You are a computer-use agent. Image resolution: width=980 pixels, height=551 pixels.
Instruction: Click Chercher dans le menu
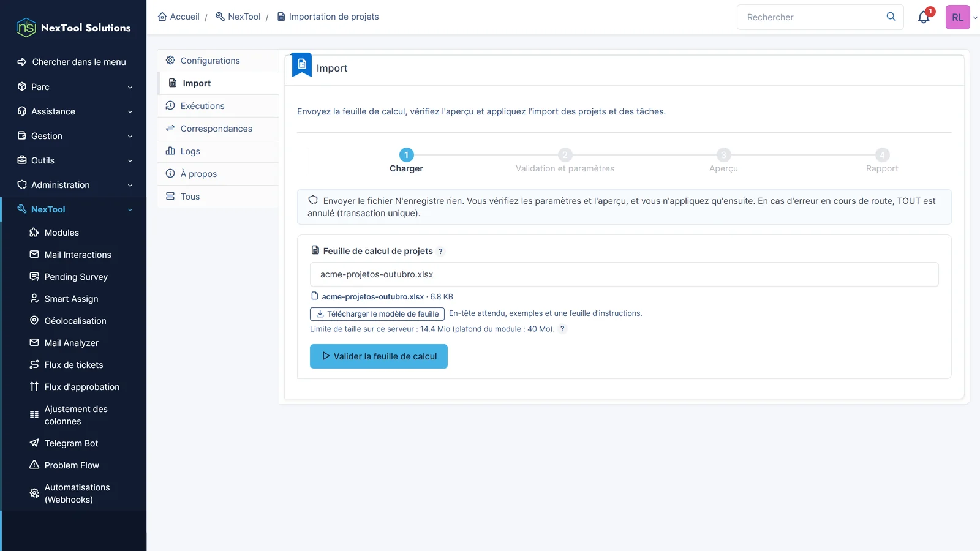(x=73, y=62)
